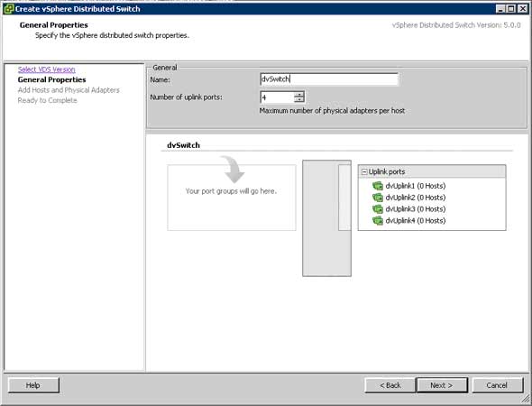Viewport: 532px width, 406px height.
Task: Select Add Hosts and Physical Adapters step
Action: pos(69,90)
